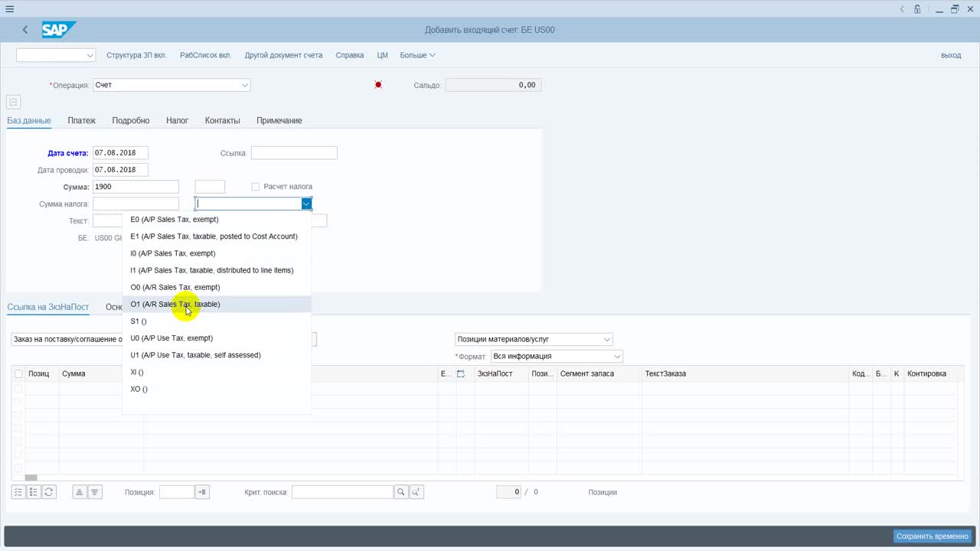
Task: Open Другой документ счета
Action: [283, 55]
